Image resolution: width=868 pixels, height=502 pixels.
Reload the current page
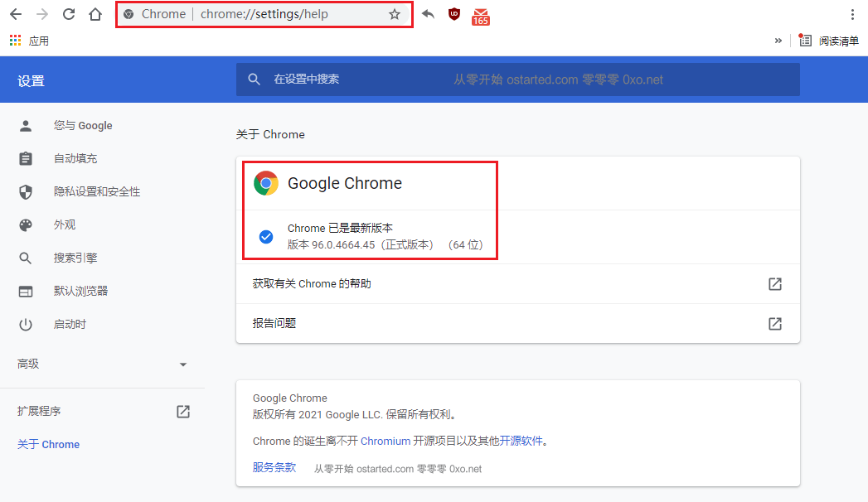coord(69,14)
